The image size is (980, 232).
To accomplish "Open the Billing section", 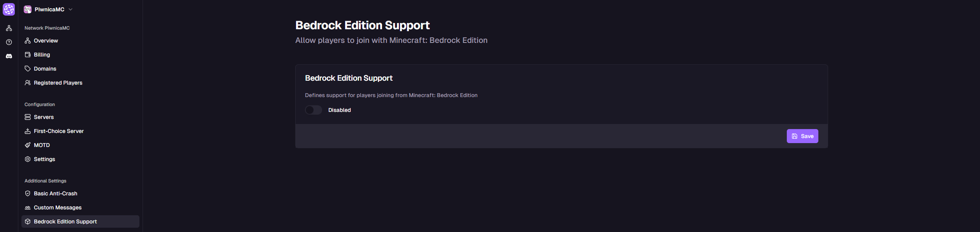I will [41, 55].
